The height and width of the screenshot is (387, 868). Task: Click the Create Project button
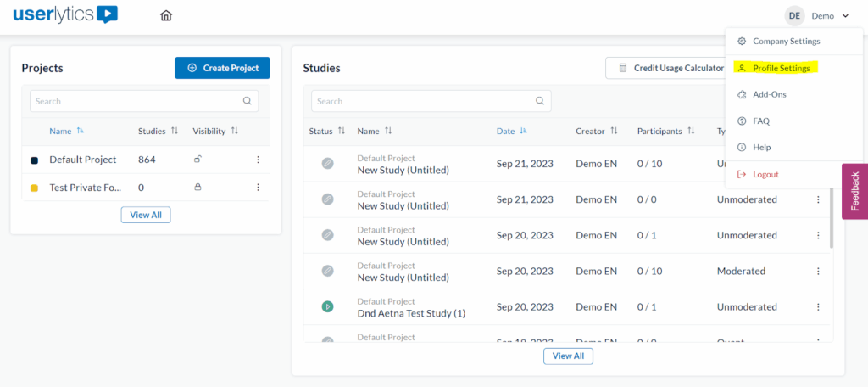[222, 68]
